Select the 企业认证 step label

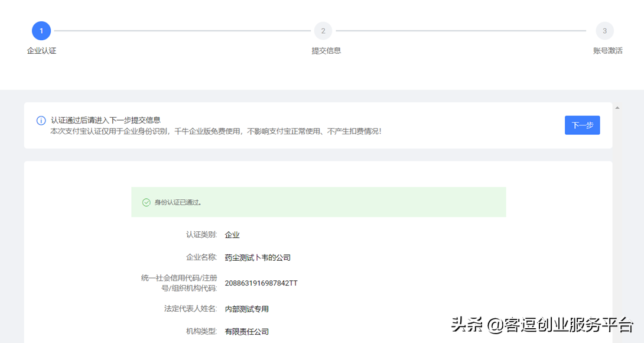pyautogui.click(x=41, y=51)
